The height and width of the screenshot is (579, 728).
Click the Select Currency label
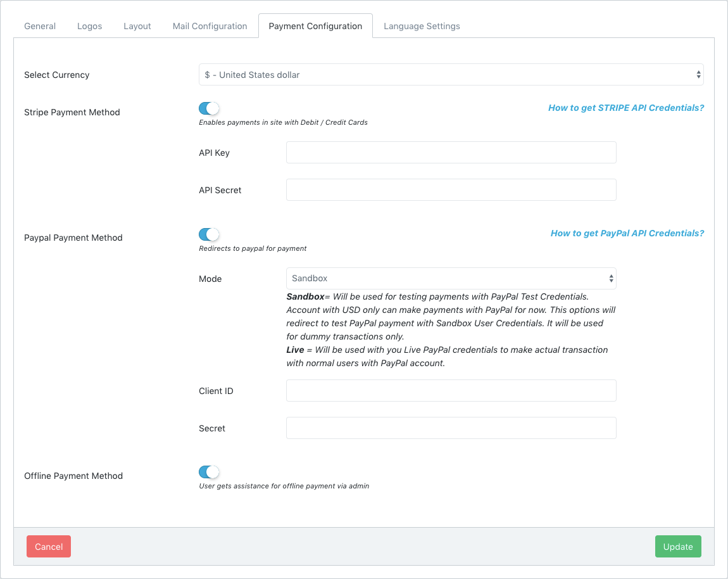57,75
